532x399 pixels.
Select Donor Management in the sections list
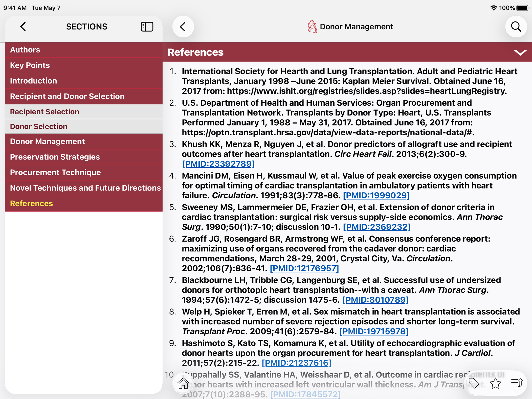tap(84, 141)
